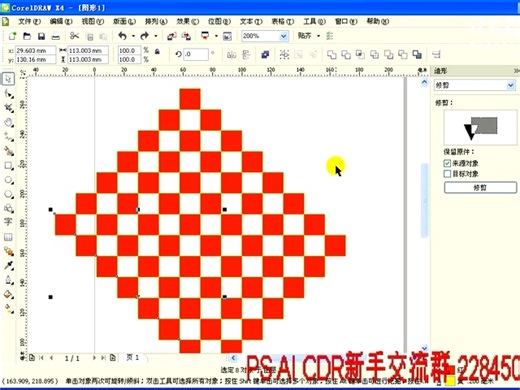Click the vertical scroll down arrow

[x=424, y=347]
